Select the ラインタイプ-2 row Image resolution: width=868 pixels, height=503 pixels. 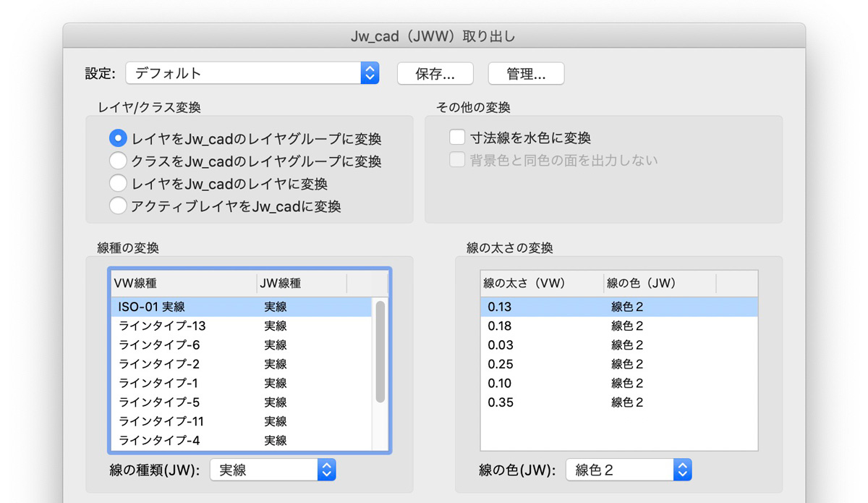241,364
